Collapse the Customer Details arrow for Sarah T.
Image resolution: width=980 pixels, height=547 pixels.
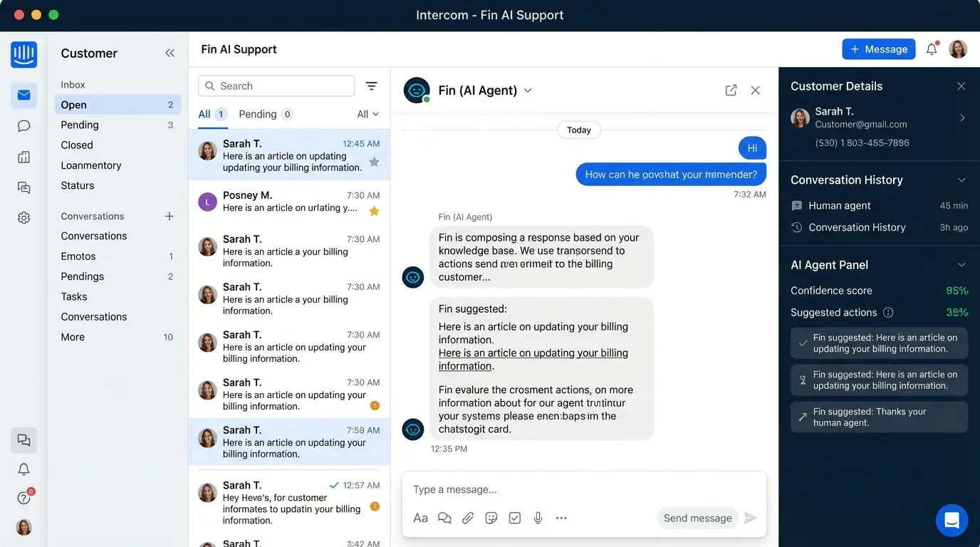(x=962, y=118)
